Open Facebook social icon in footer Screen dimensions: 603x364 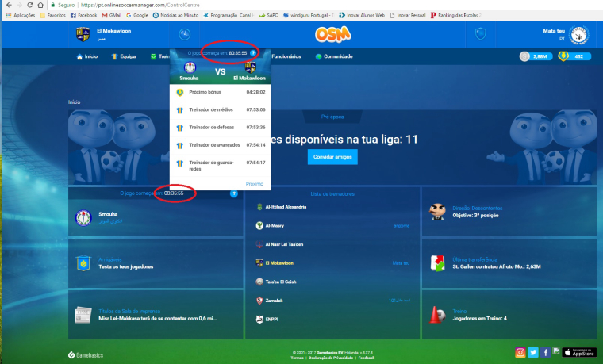tap(545, 352)
